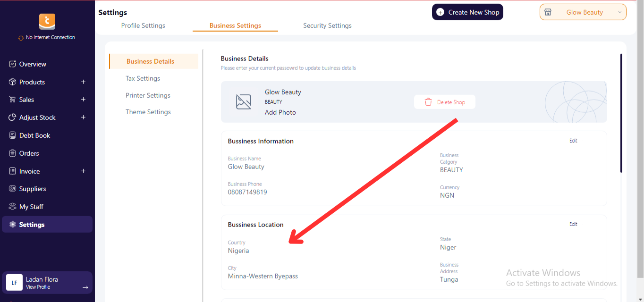Image resolution: width=644 pixels, height=302 pixels.
Task: Click Add Photo link
Action: pyautogui.click(x=280, y=112)
